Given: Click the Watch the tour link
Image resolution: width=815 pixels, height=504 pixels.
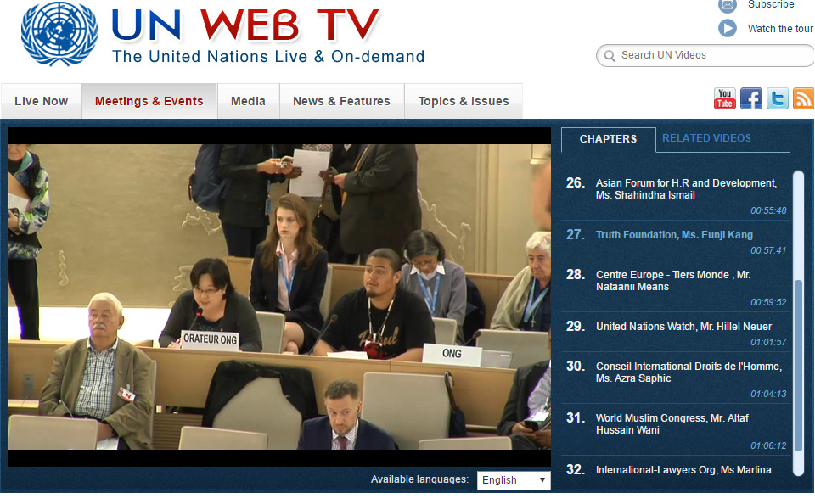Looking at the screenshot, I should coord(780,29).
